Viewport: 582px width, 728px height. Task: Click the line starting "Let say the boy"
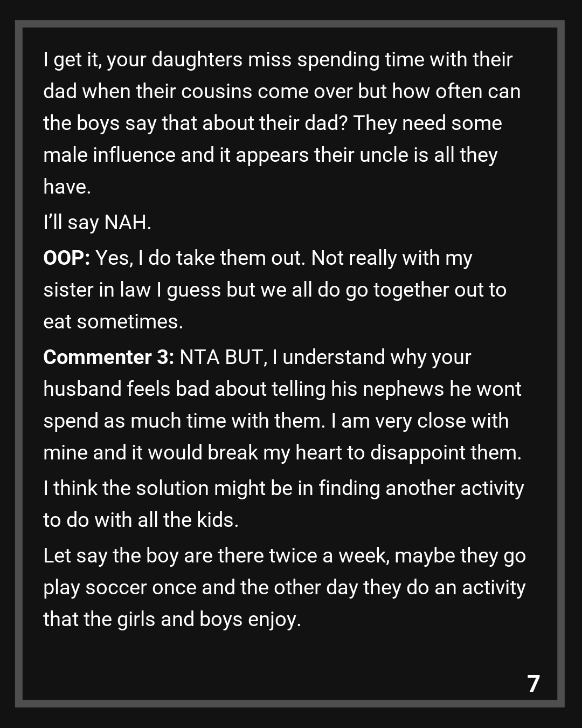tap(284, 556)
